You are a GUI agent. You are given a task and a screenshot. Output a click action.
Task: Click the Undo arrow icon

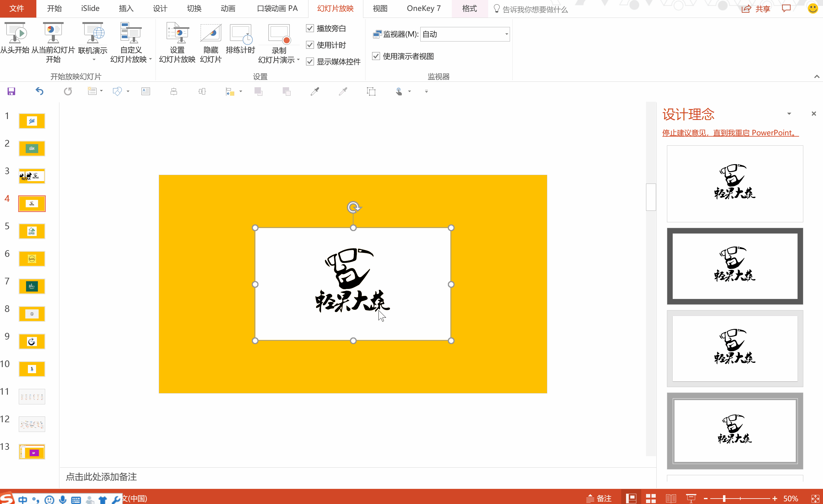pyautogui.click(x=39, y=91)
